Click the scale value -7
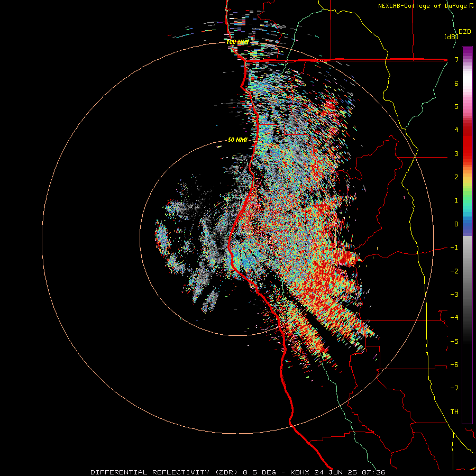The width and height of the screenshot is (476, 476). pos(454,388)
